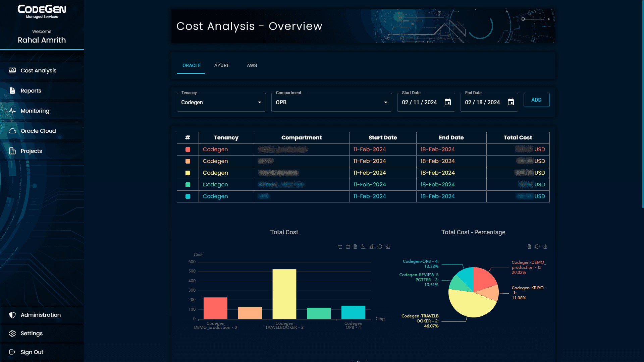Click the Start Date column header
The height and width of the screenshot is (362, 644).
pyautogui.click(x=383, y=138)
